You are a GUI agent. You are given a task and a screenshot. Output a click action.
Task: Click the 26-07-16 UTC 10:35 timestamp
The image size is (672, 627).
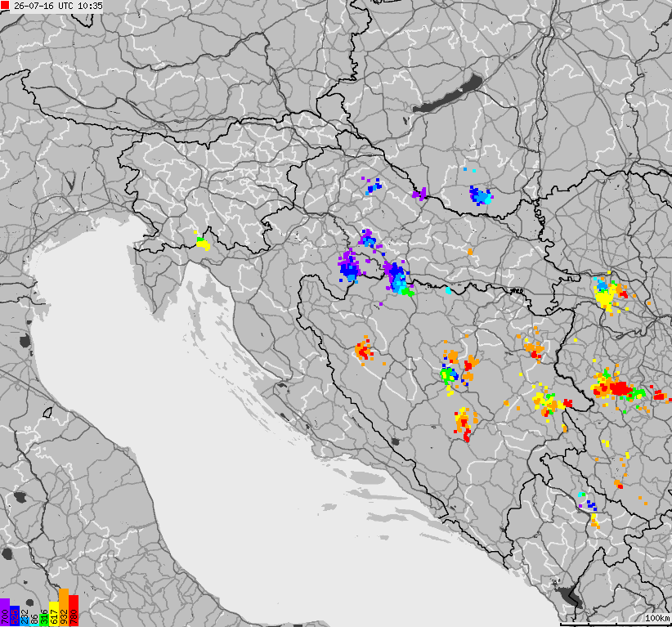[x=58, y=6]
